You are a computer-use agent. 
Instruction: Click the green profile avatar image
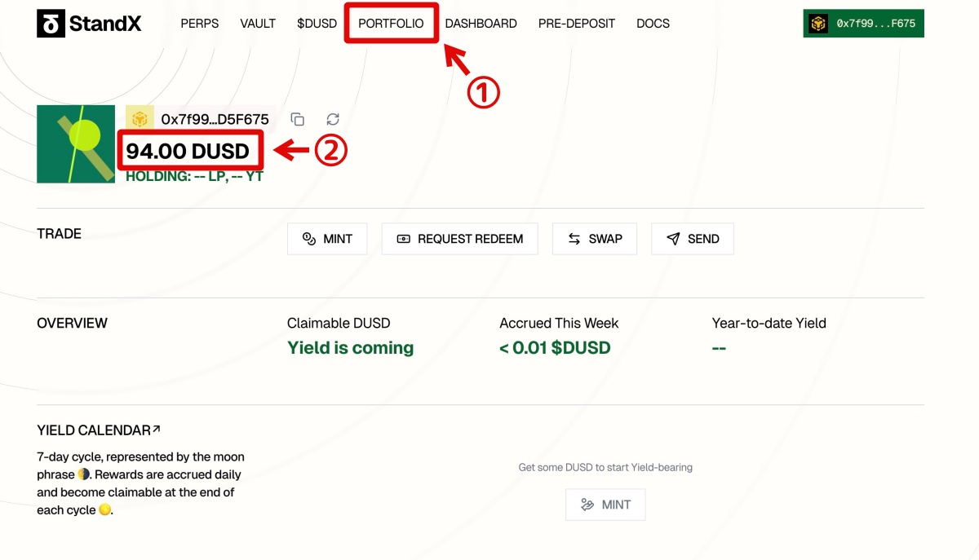[76, 143]
